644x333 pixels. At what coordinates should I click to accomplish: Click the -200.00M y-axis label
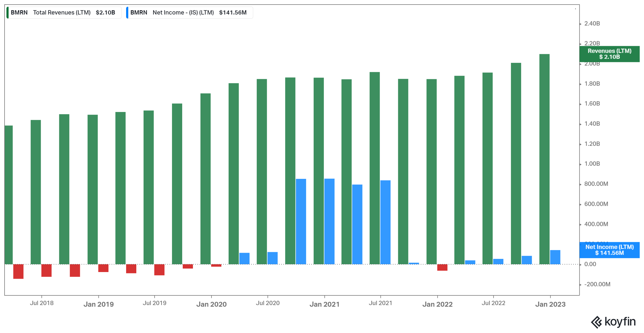(x=597, y=284)
